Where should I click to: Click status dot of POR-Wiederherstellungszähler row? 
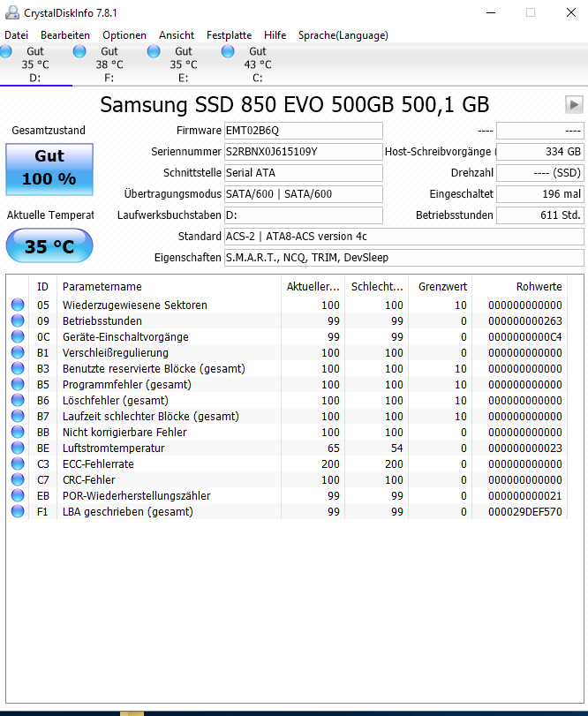(18, 495)
